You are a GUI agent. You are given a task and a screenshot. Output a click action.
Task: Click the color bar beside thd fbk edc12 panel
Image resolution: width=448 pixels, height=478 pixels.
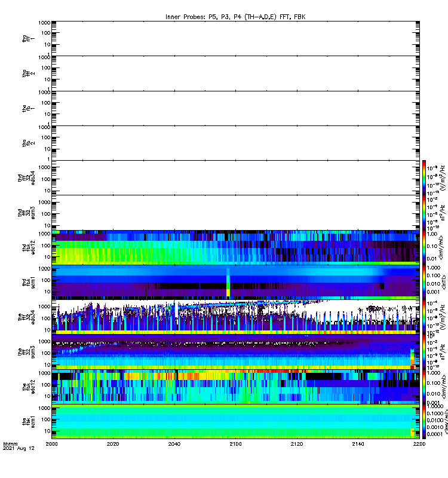[x=424, y=247]
